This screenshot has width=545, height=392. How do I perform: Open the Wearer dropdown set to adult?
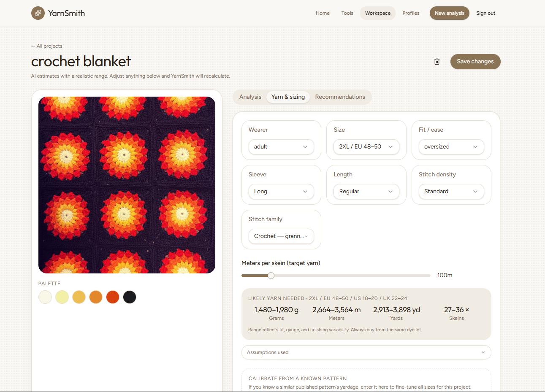281,147
